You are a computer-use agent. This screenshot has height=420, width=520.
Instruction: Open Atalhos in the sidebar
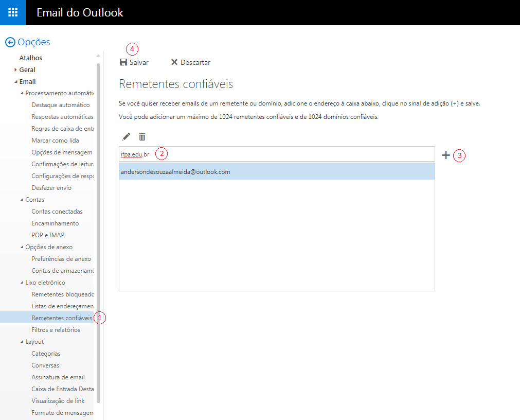31,58
